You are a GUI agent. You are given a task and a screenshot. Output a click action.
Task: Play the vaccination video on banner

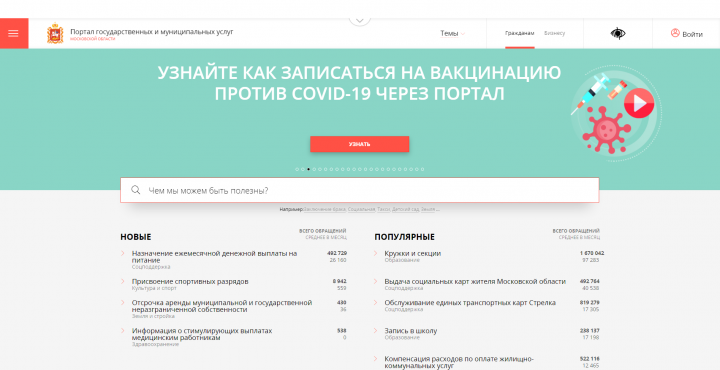pos(639,103)
